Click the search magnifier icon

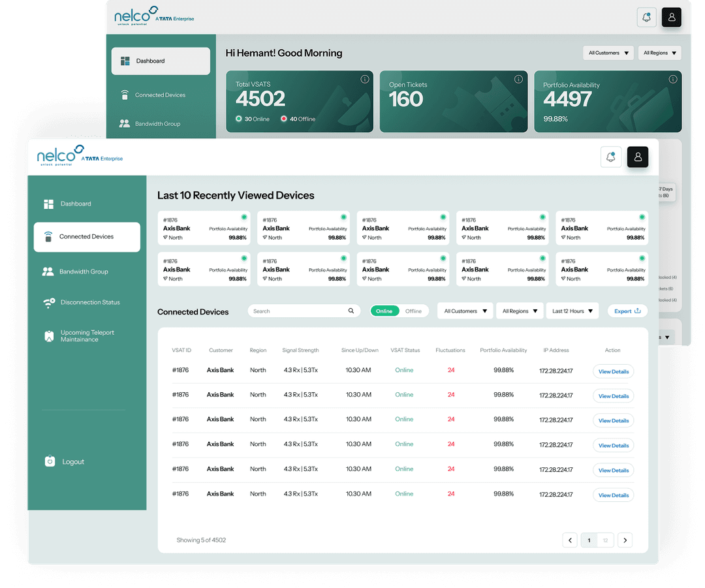[x=351, y=311]
